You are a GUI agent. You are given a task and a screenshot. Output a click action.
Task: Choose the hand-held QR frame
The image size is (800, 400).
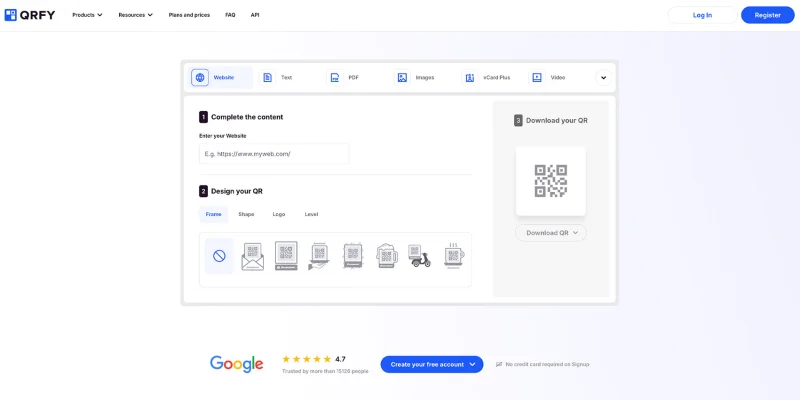pyautogui.click(x=319, y=256)
